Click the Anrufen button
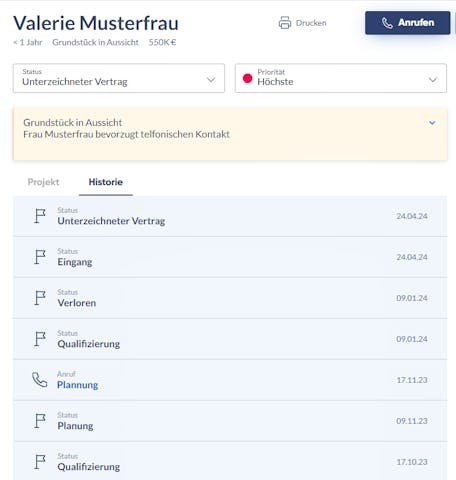 pos(408,23)
